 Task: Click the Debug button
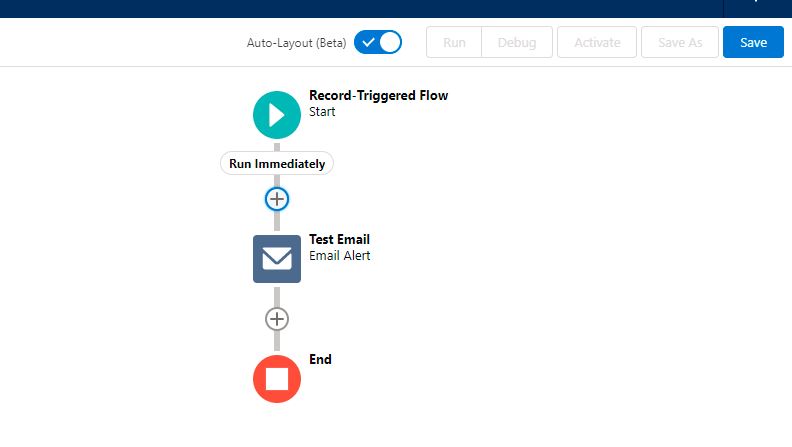pos(517,42)
